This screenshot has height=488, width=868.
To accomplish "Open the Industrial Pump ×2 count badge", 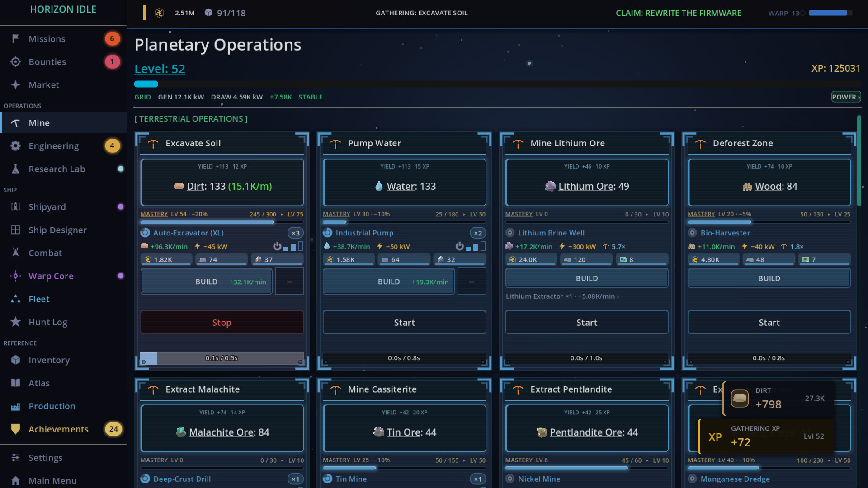I will [478, 233].
